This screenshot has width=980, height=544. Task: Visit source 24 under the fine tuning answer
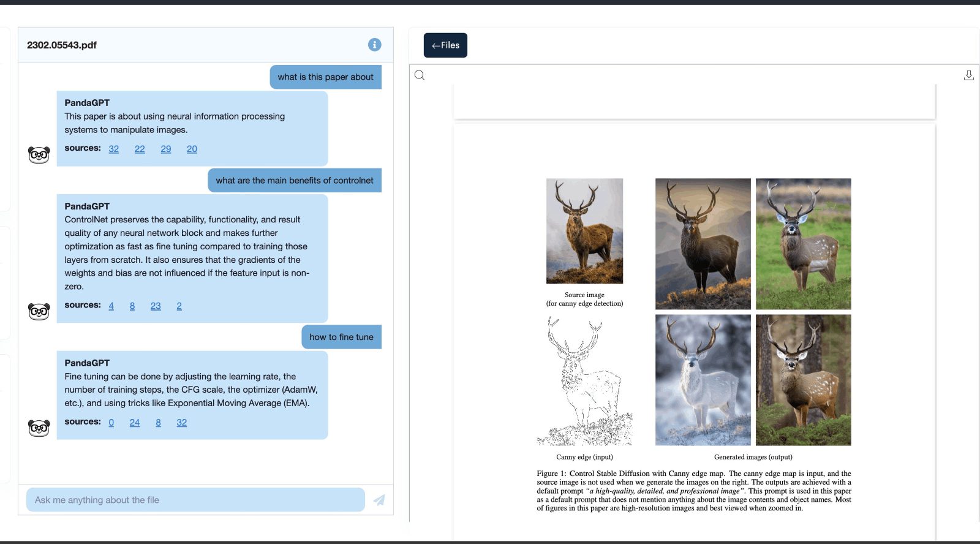click(135, 423)
